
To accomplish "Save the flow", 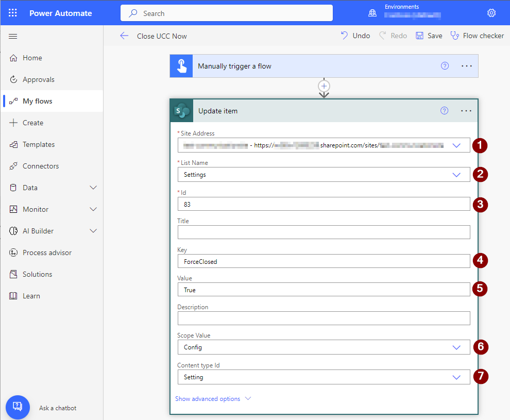I will tap(429, 36).
